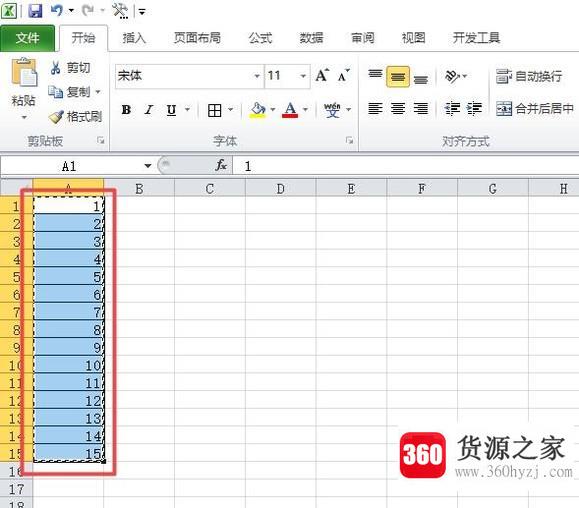This screenshot has height=508, width=579.
Task: Select middle align icon
Action: tap(398, 77)
